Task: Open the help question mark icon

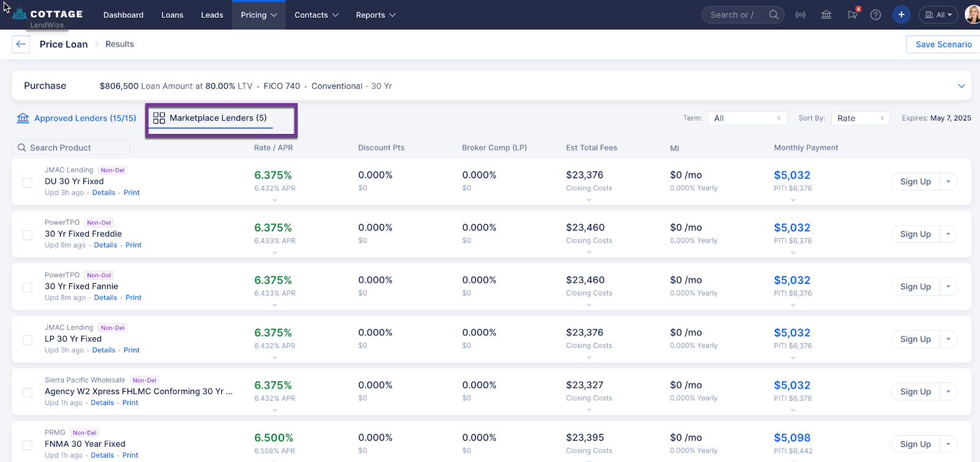Action: click(876, 15)
